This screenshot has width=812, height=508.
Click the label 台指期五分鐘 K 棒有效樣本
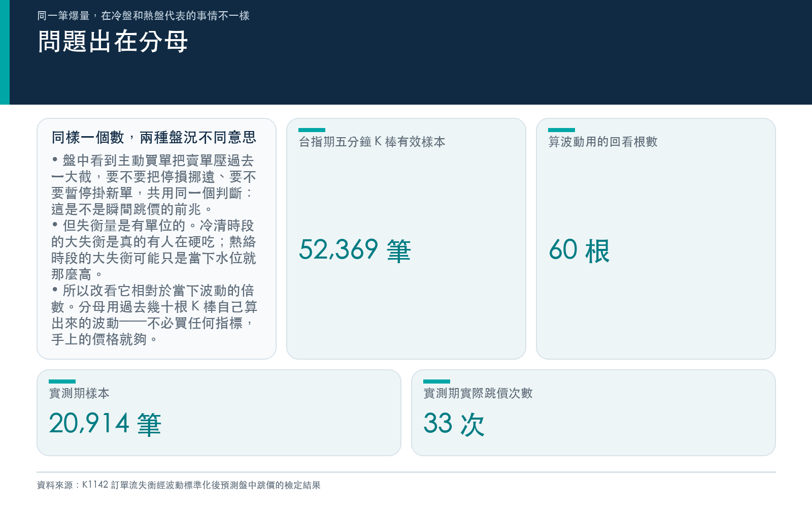tap(372, 142)
